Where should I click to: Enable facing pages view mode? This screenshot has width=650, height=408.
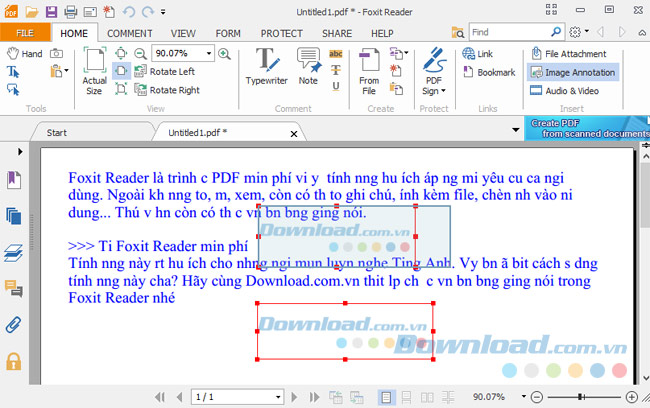pos(427,398)
